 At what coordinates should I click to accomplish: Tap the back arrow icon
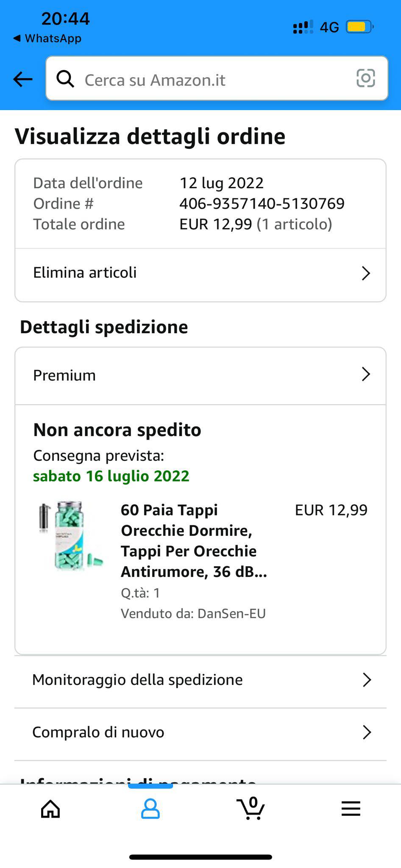click(23, 79)
